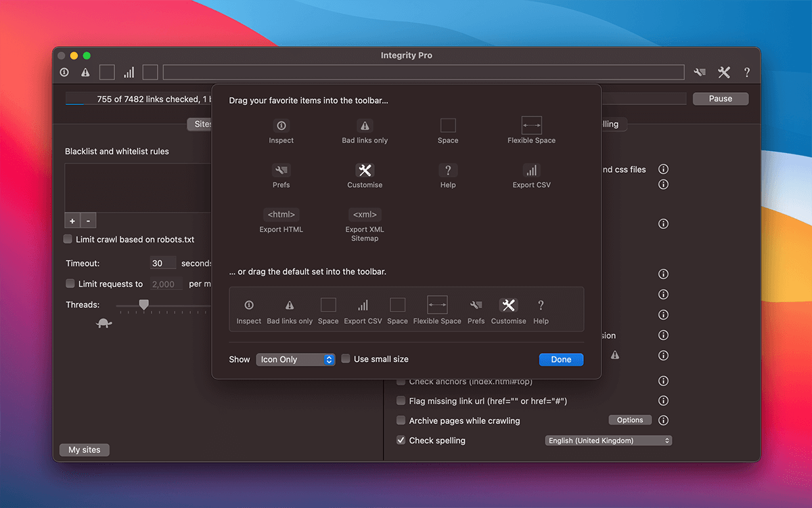Image resolution: width=812 pixels, height=508 pixels.
Task: Click info icon beside css files option
Action: (x=664, y=169)
